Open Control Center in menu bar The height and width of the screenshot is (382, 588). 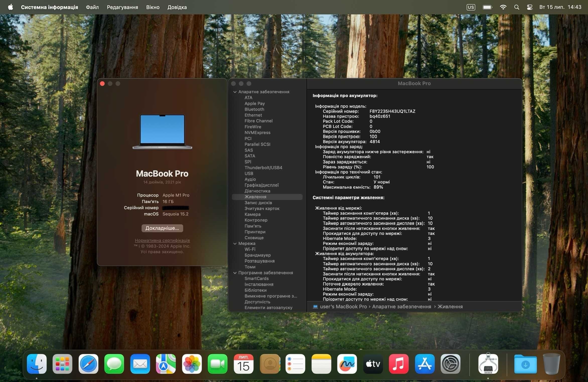click(x=530, y=7)
